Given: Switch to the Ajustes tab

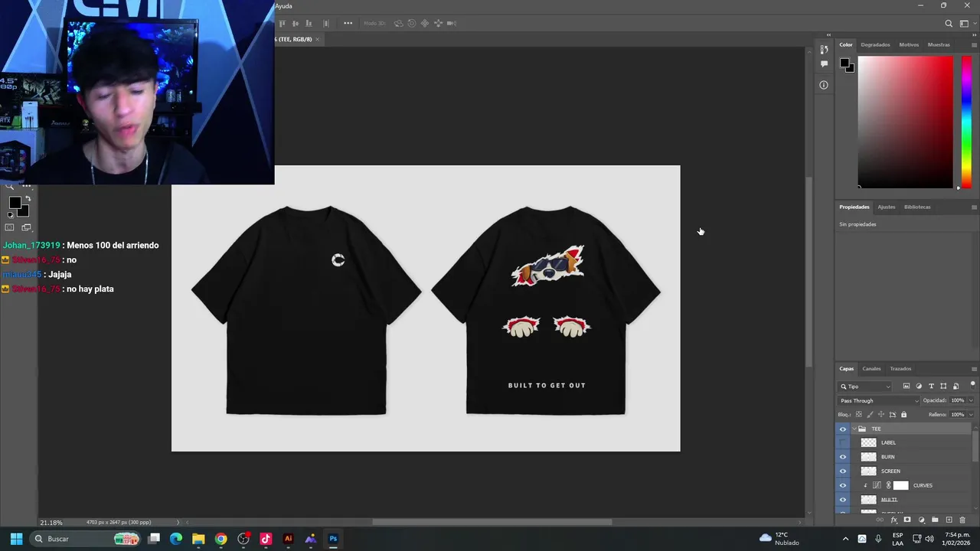Looking at the screenshot, I should pos(886,207).
